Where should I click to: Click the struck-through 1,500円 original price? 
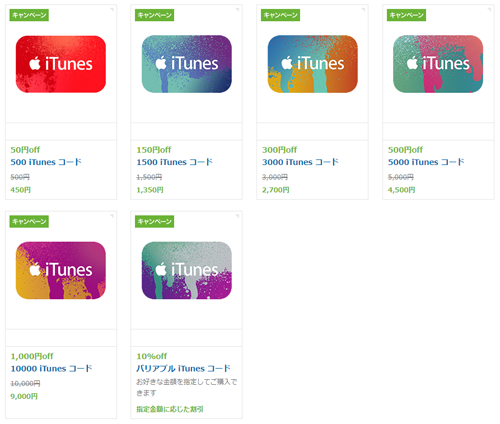click(x=149, y=177)
